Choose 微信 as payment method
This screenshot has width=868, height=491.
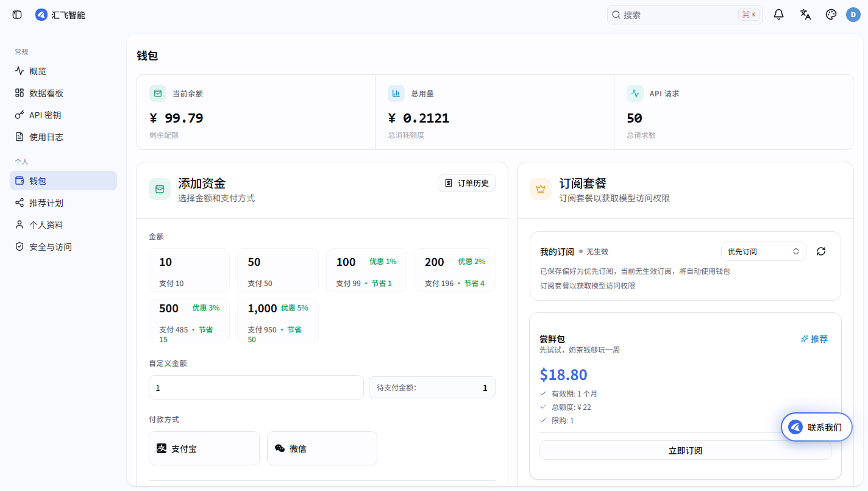click(322, 448)
